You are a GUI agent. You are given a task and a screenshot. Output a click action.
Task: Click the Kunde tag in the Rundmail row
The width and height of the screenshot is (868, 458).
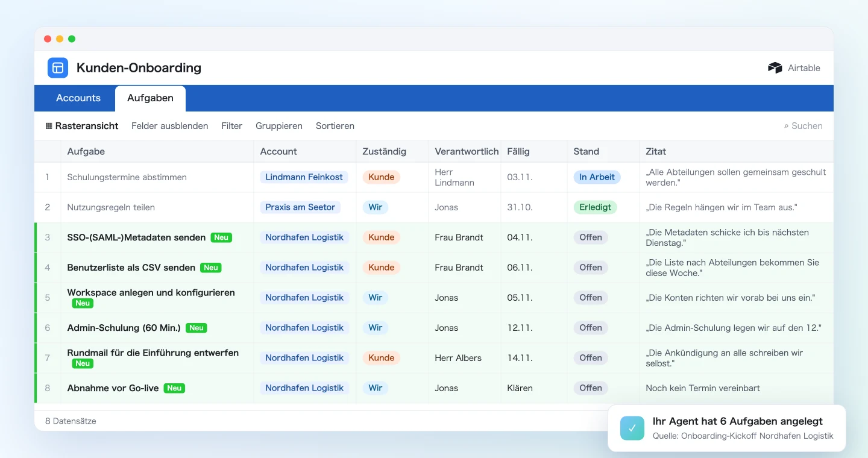pyautogui.click(x=382, y=358)
